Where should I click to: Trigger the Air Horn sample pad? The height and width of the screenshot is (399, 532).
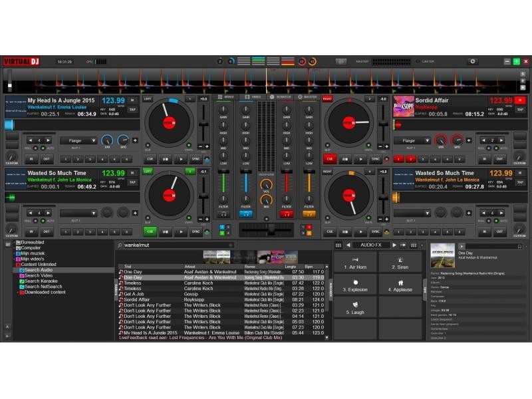pyautogui.click(x=355, y=263)
